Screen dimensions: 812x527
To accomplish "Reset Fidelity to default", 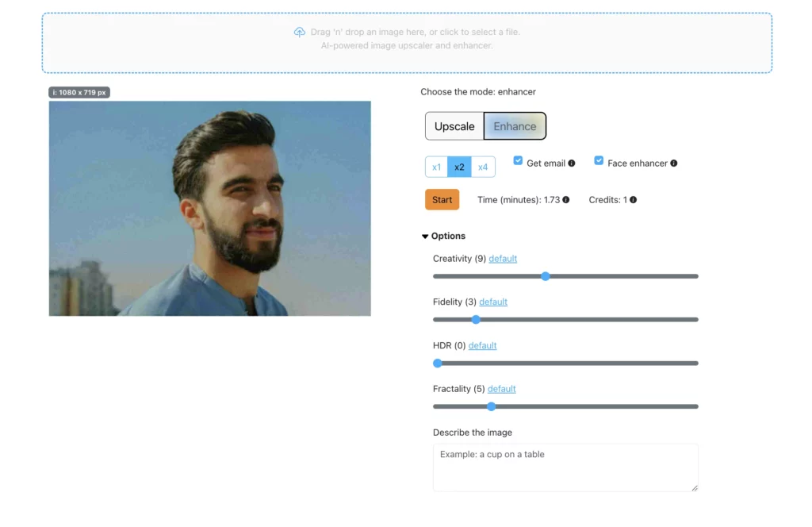I will [492, 302].
